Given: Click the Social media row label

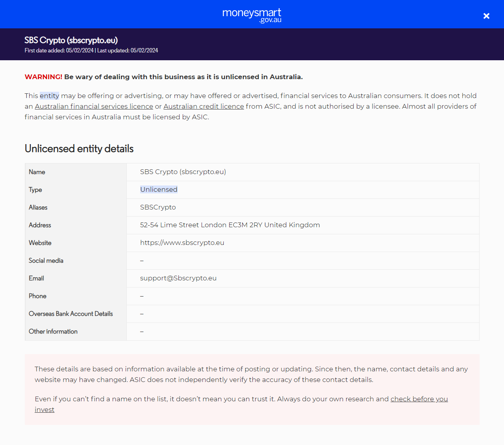Looking at the screenshot, I should (x=46, y=261).
